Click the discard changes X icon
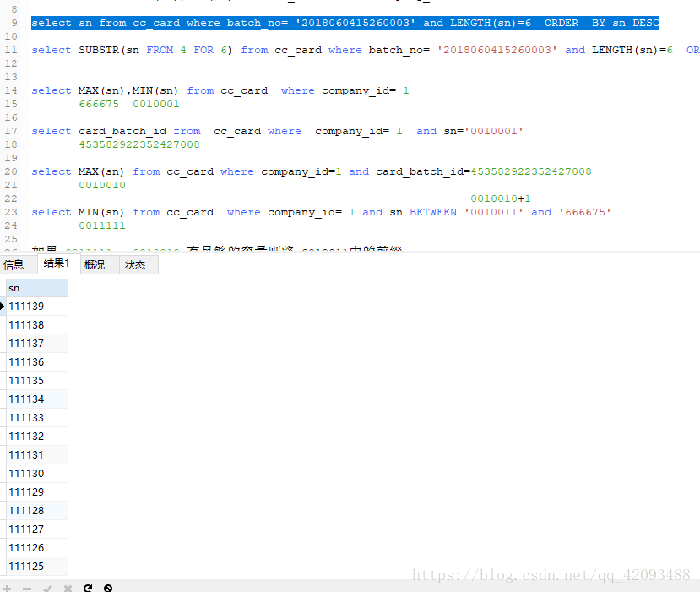Viewport: 700px width, 592px height. tap(68, 589)
